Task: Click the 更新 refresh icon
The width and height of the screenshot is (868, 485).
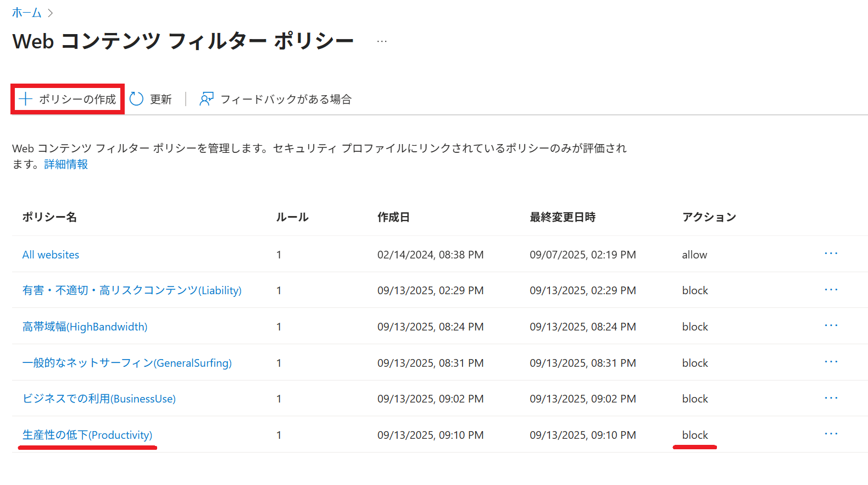Action: 136,99
